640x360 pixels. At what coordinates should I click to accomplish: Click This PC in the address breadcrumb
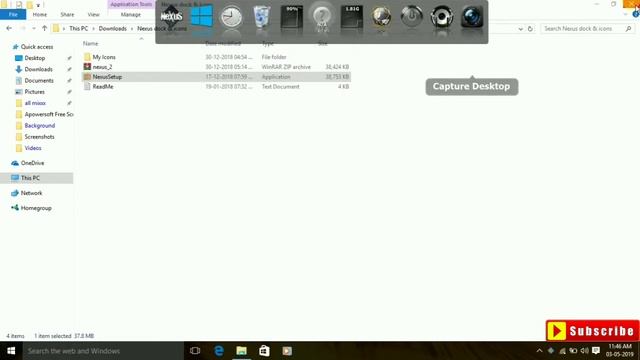tap(78, 29)
